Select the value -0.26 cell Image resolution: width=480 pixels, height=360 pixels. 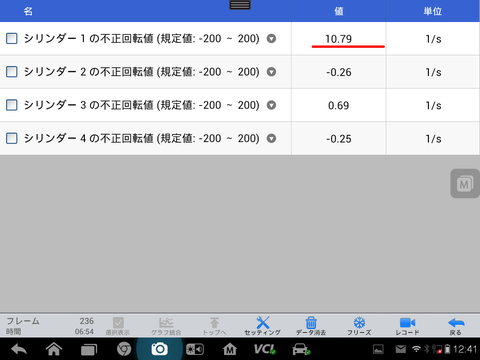tap(339, 72)
